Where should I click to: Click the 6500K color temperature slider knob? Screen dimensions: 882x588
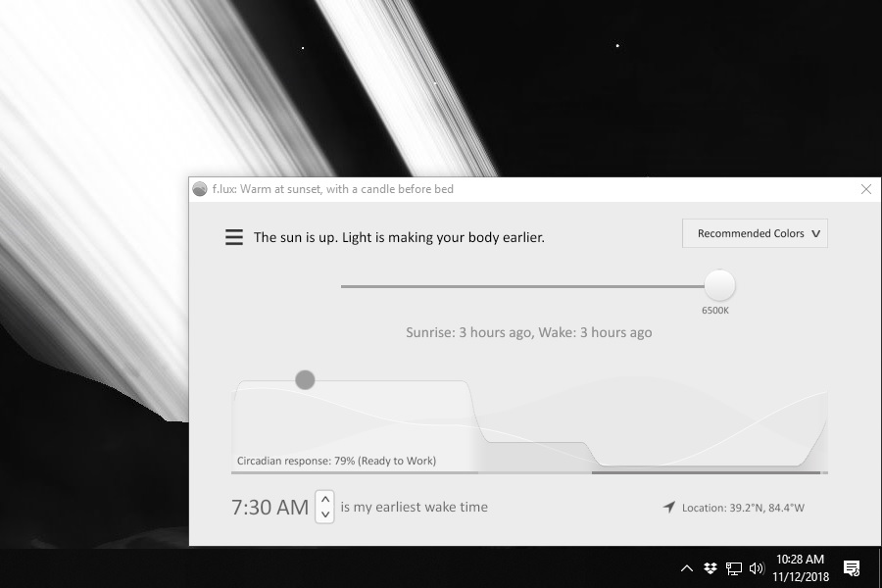[x=719, y=285]
